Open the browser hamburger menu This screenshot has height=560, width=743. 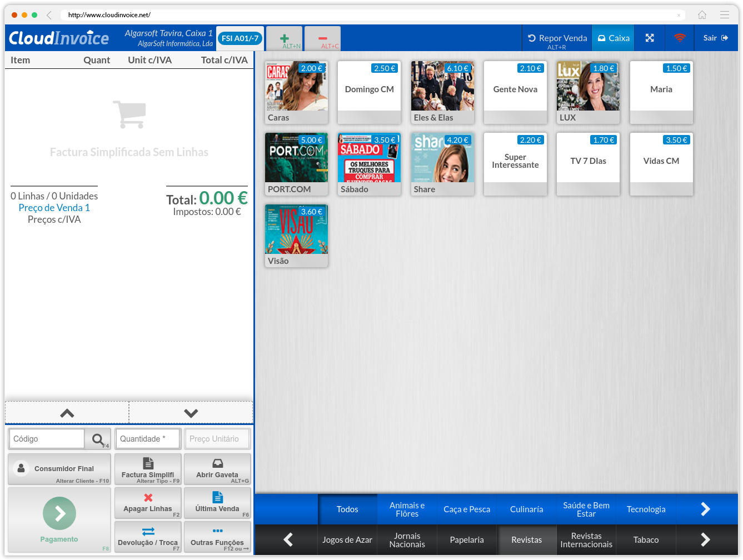[x=725, y=15]
